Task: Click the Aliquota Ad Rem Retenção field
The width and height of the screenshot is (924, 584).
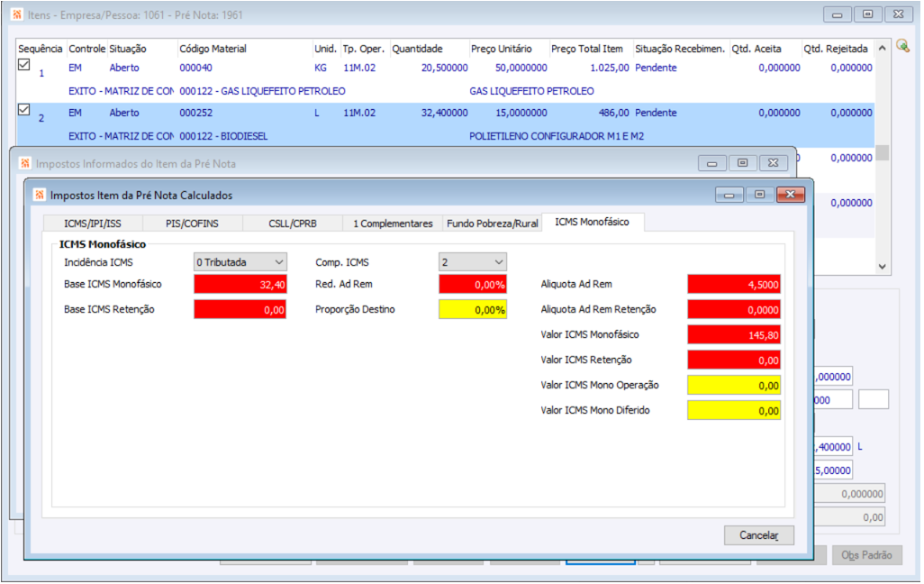Action: point(734,310)
